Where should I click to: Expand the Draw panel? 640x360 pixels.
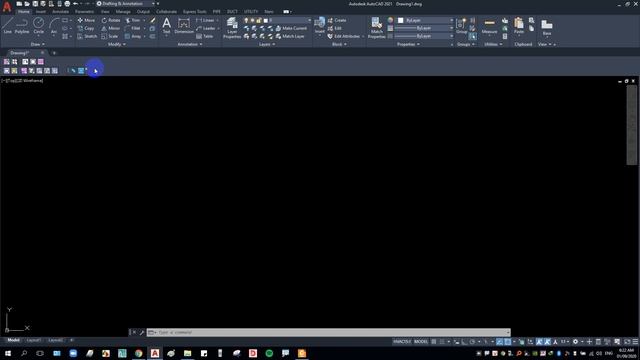[x=38, y=44]
